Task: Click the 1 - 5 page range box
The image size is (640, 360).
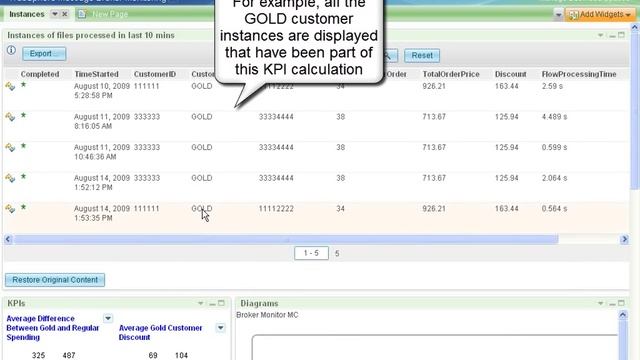Action: [311, 253]
